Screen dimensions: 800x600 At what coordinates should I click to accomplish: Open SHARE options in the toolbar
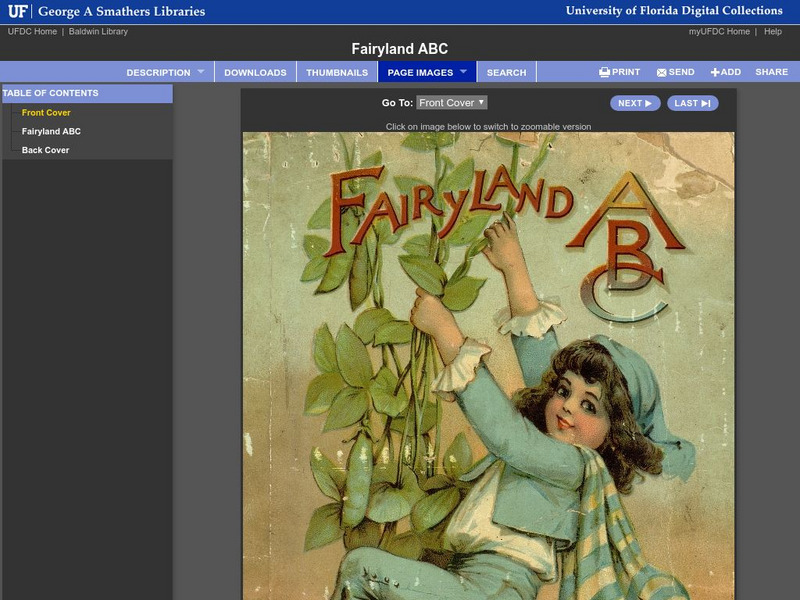pos(770,72)
